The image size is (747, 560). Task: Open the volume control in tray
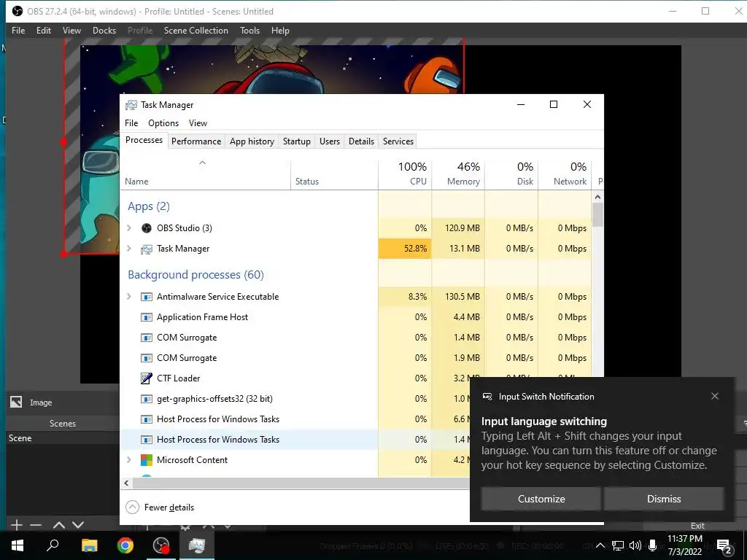(x=635, y=545)
